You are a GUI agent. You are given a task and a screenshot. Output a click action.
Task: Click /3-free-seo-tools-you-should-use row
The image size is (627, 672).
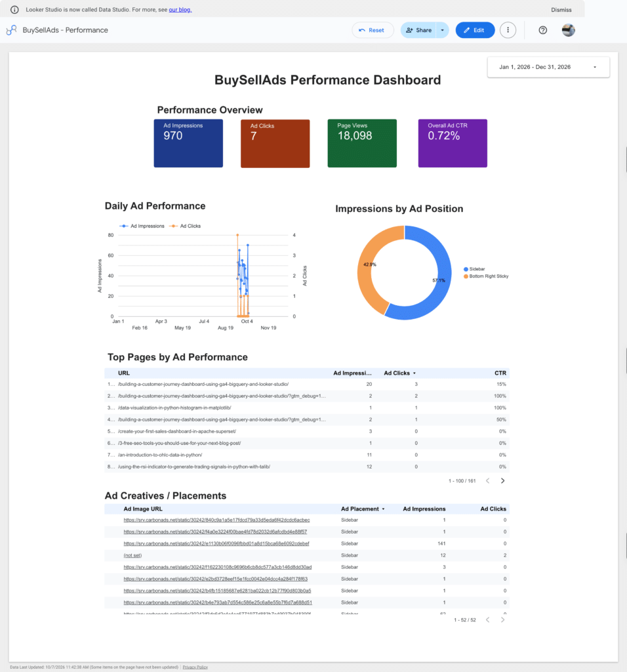tap(307, 443)
